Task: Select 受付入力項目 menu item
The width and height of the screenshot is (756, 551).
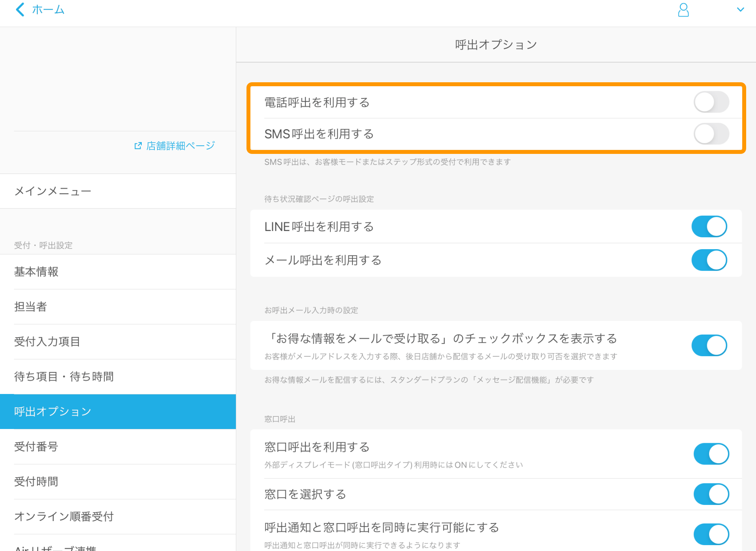Action: (47, 342)
